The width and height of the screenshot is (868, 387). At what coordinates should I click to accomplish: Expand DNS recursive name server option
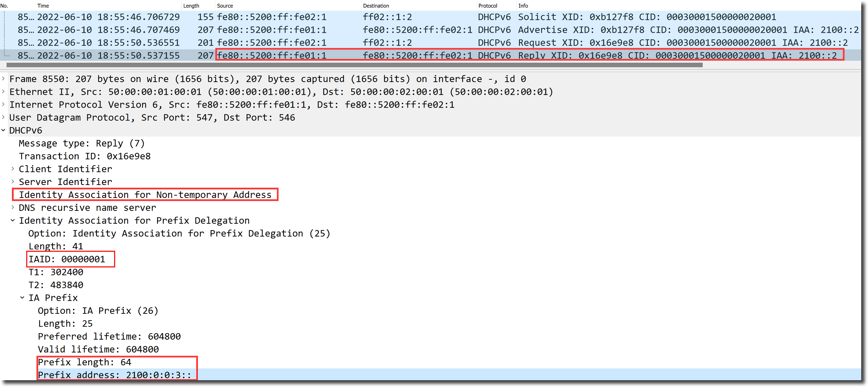coord(13,208)
